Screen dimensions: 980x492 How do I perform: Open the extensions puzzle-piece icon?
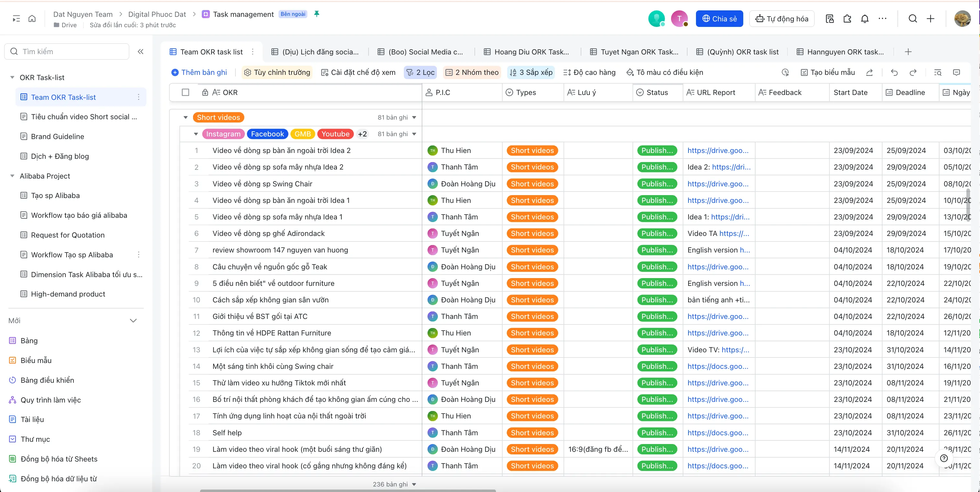pos(847,18)
